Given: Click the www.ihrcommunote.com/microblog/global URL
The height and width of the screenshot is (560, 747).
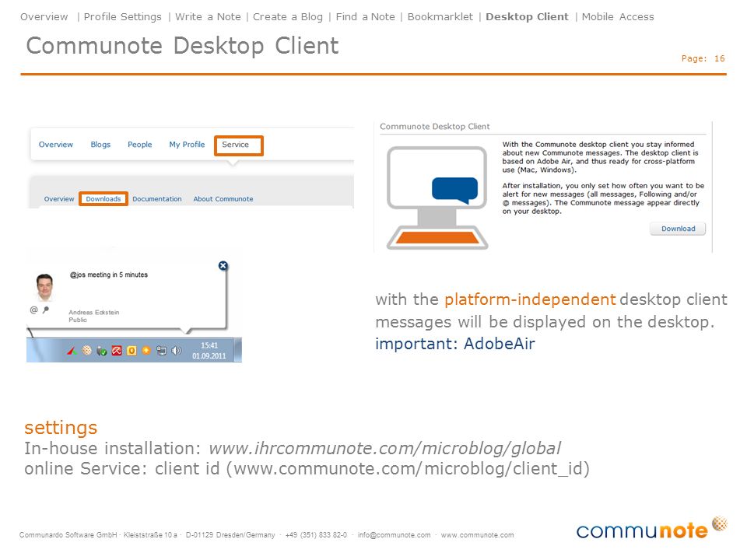Looking at the screenshot, I should [385, 448].
